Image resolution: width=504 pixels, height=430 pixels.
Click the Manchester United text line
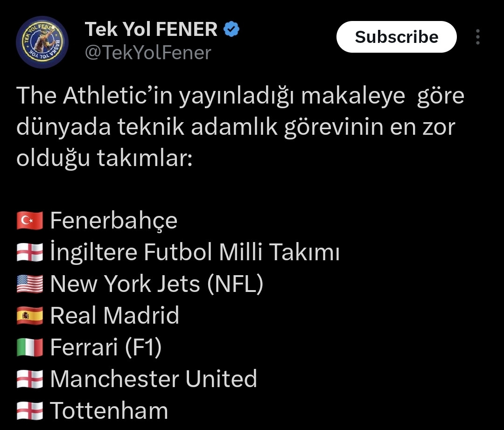(x=154, y=379)
